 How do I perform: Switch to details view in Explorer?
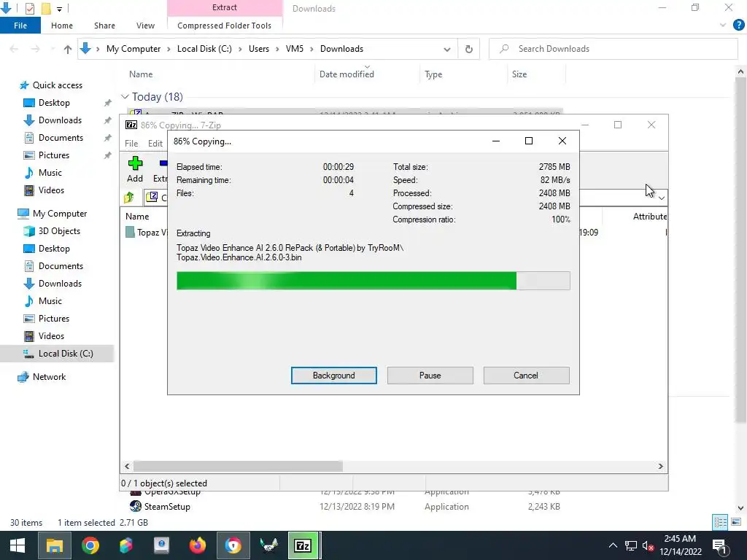pyautogui.click(x=720, y=522)
